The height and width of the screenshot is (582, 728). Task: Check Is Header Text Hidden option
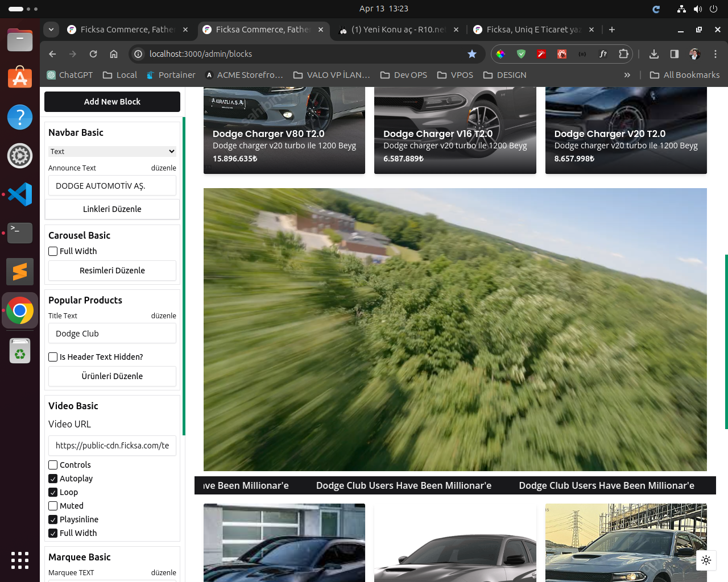[x=53, y=357]
